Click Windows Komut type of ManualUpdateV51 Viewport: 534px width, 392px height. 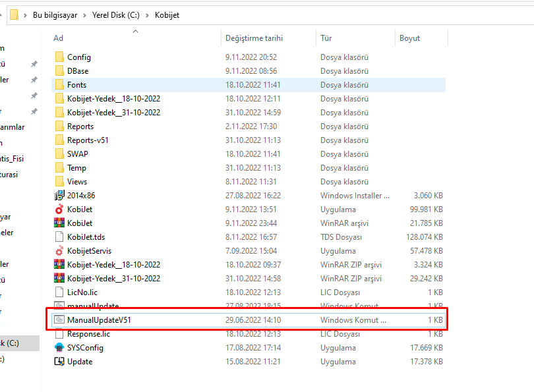(x=353, y=320)
